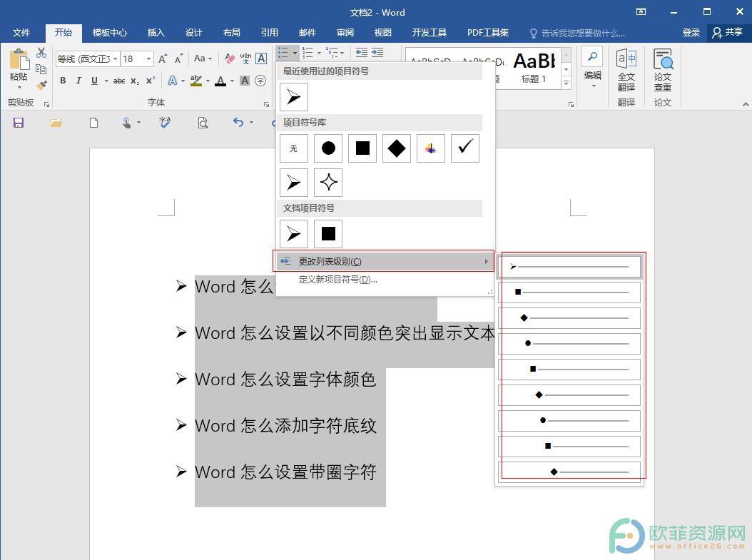
Task: Open the Change Case (Aa) dropdown
Action: 203,58
